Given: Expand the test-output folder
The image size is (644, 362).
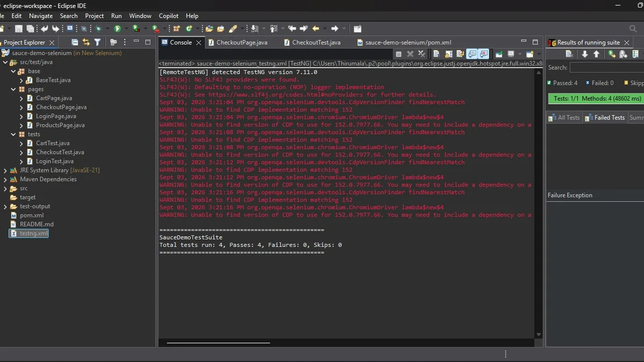Looking at the screenshot, I should 5,206.
